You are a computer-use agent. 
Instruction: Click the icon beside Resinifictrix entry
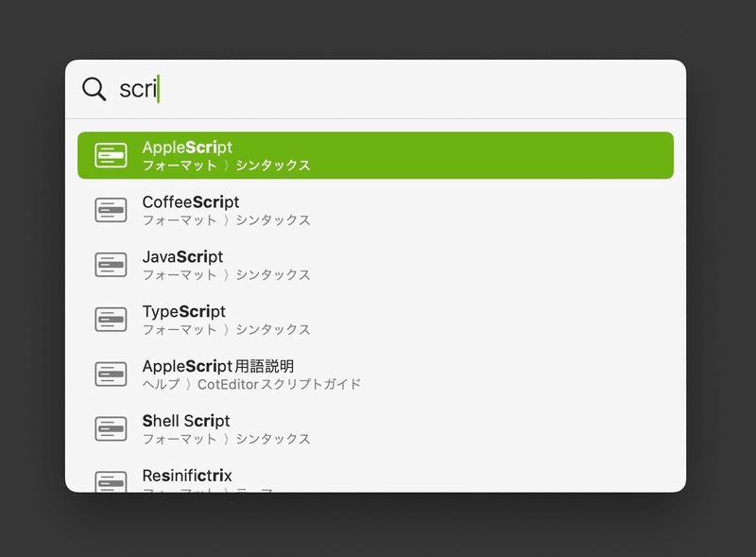click(x=111, y=481)
